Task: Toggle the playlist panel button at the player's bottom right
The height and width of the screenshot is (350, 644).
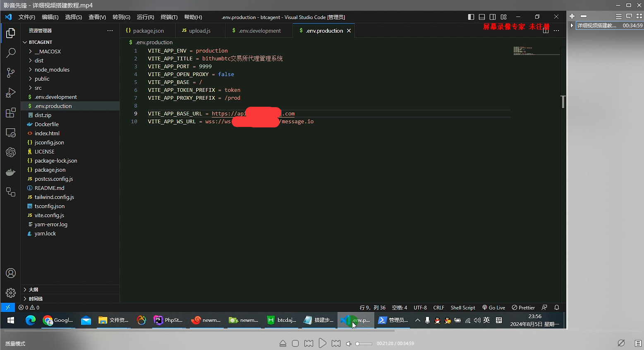Action: click(x=638, y=343)
